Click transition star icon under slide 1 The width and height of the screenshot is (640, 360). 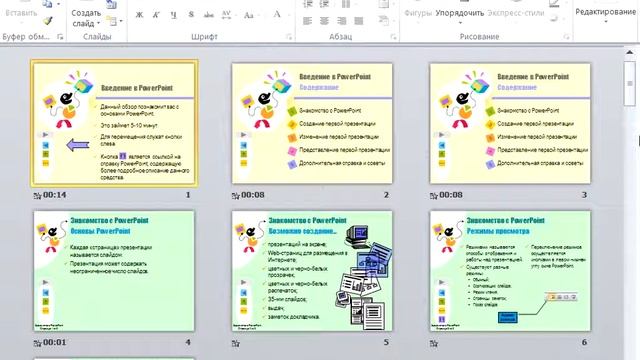coord(37,196)
